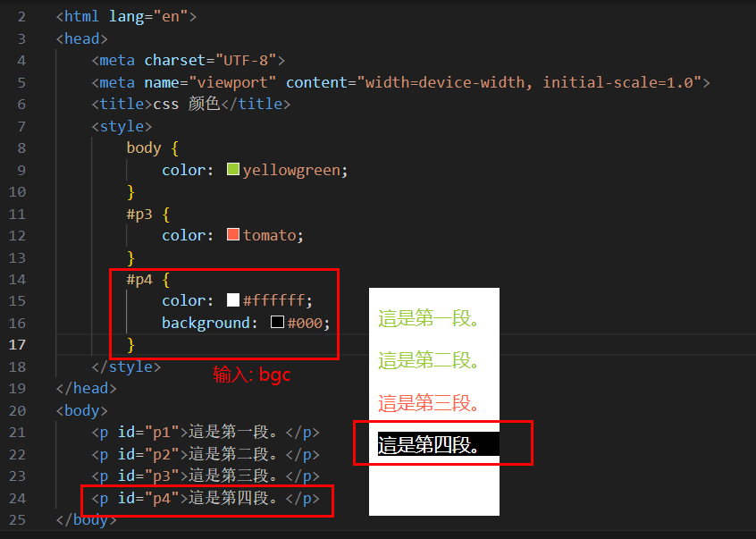Click the id="p1" paragraph code line
The image size is (756, 539).
206,433
